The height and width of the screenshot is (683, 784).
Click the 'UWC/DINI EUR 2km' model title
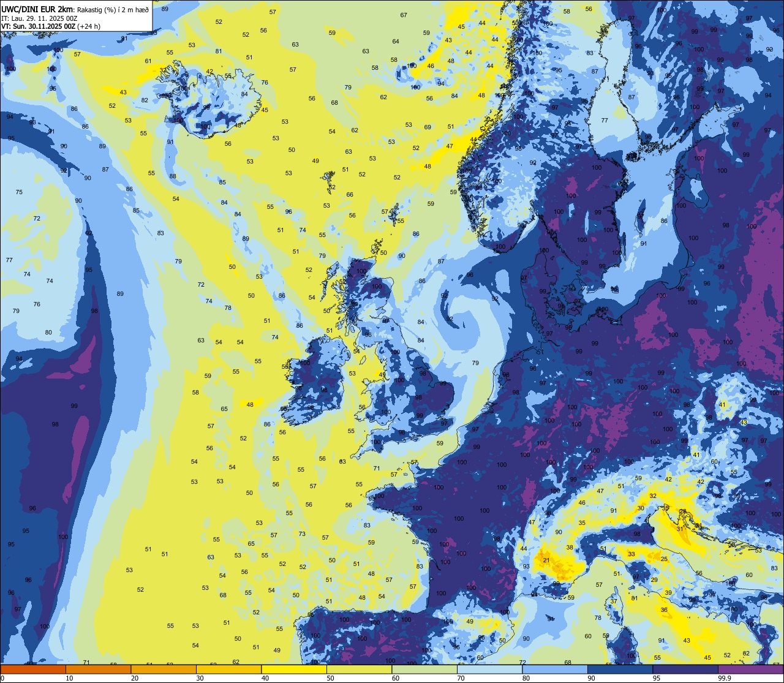(37, 9)
